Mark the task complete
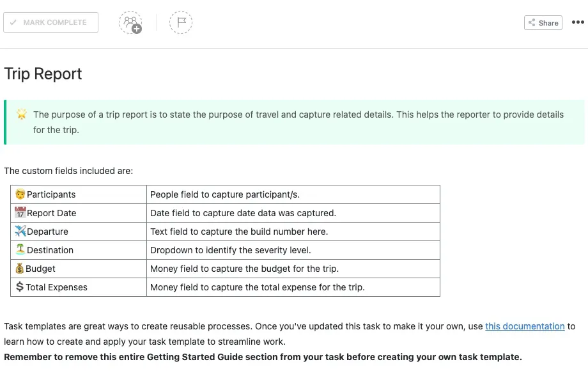 point(51,22)
